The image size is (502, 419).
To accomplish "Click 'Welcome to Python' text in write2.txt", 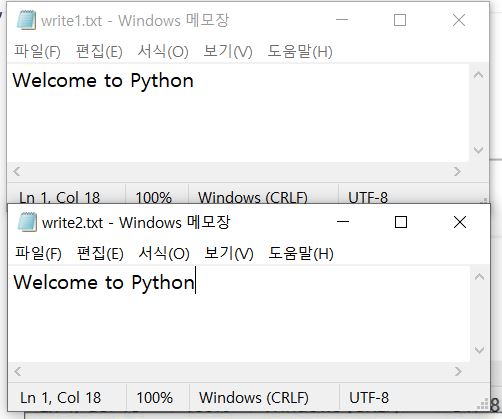I will 104,283.
